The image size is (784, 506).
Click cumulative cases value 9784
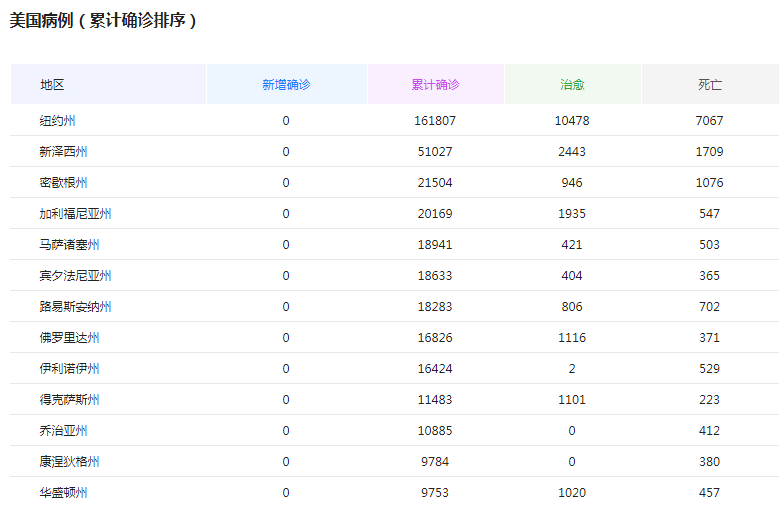[435, 462]
